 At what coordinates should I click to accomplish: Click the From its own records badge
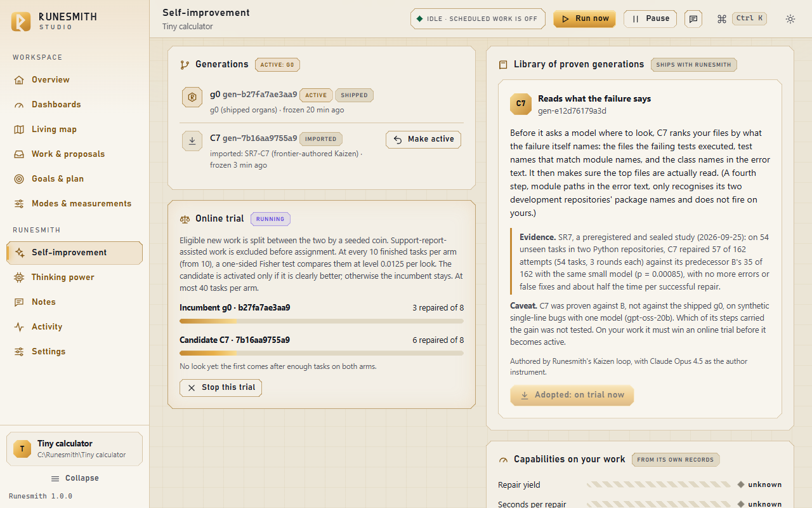tap(676, 460)
